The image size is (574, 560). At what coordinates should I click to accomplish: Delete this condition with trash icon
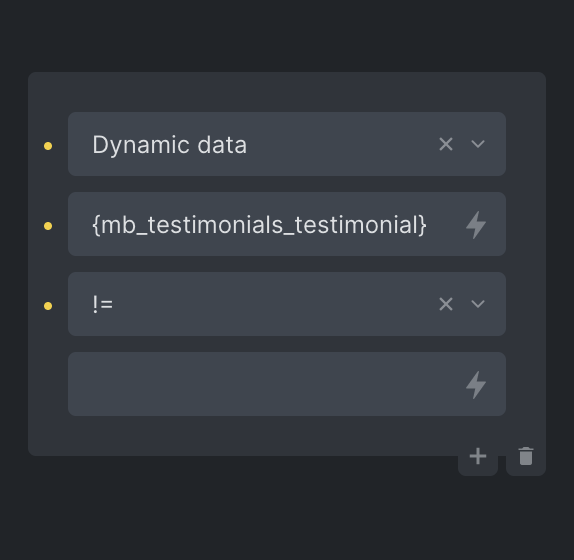tap(526, 456)
